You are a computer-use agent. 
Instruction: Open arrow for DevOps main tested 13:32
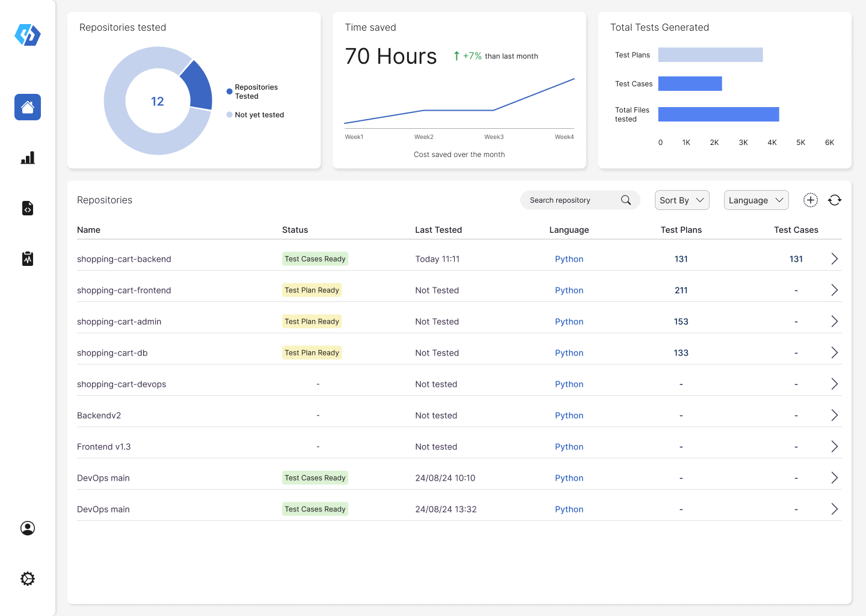click(x=834, y=509)
